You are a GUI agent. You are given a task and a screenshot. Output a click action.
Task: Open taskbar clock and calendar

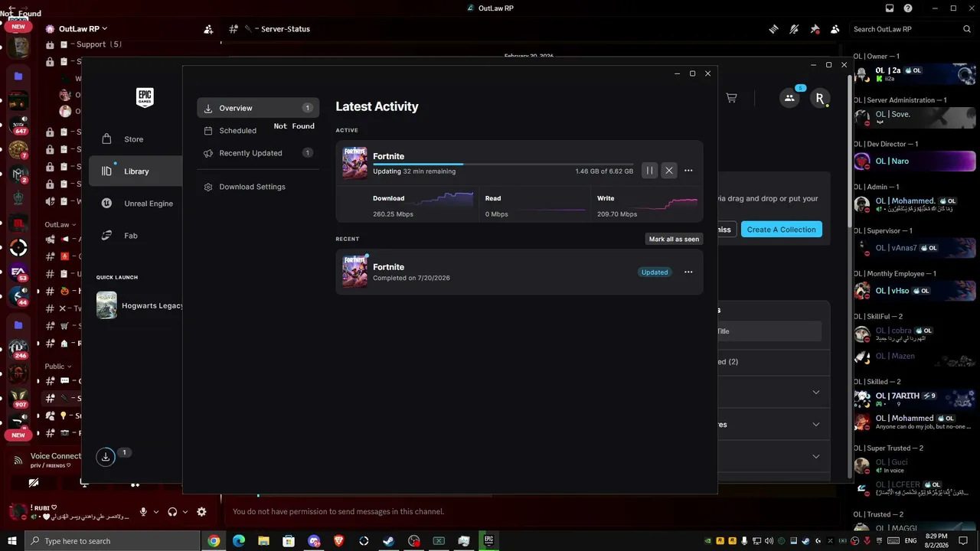point(936,541)
